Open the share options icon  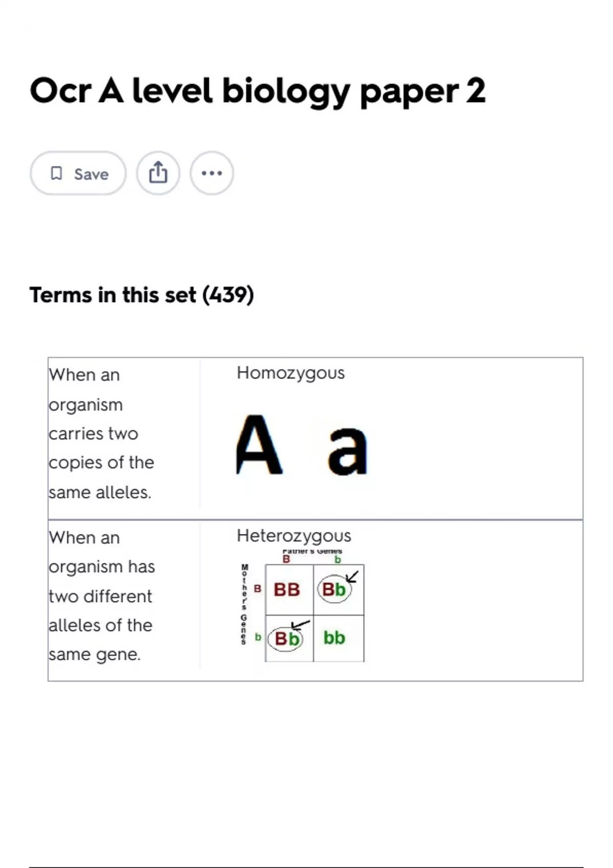point(158,173)
